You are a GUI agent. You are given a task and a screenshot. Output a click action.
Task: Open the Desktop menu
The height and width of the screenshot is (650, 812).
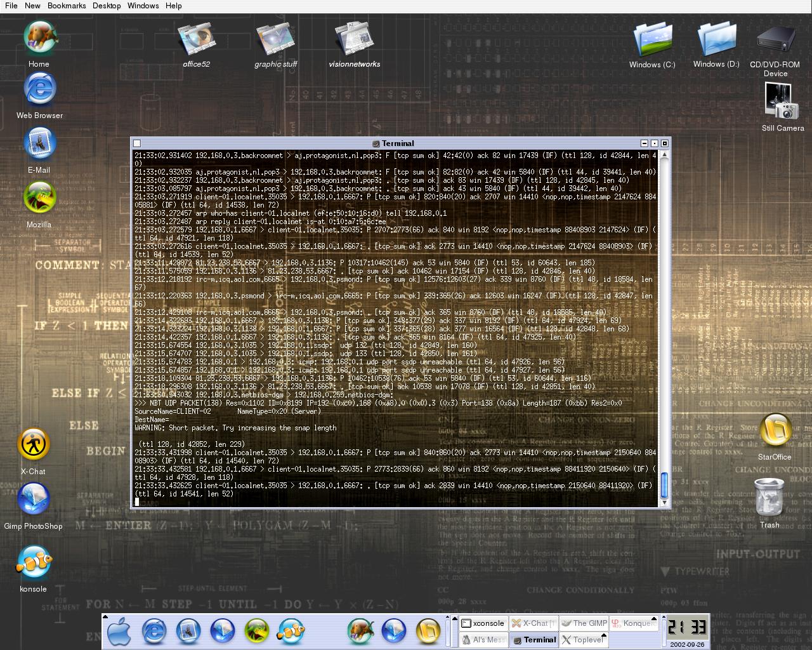[x=107, y=6]
